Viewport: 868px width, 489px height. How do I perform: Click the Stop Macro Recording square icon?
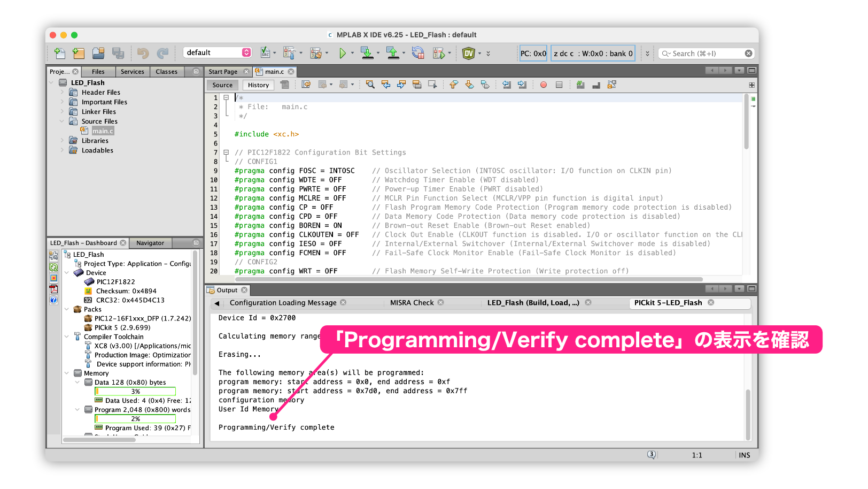pos(559,85)
